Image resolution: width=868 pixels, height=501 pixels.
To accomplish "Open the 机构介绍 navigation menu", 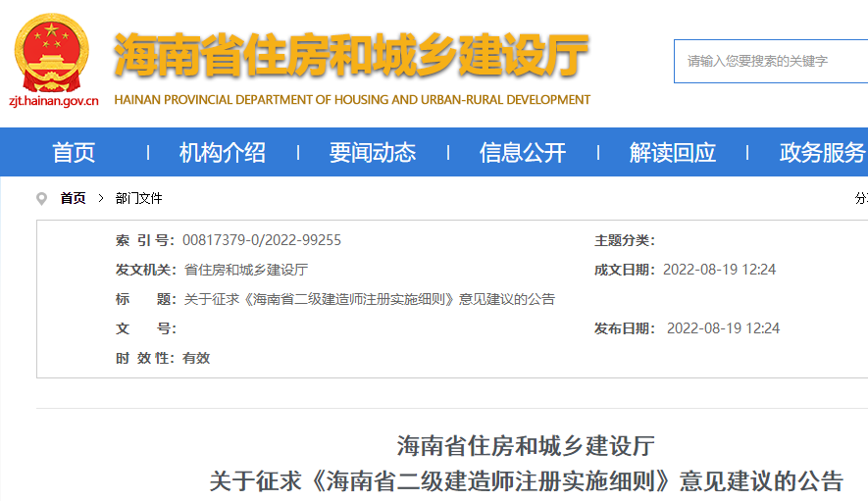I will pos(222,153).
